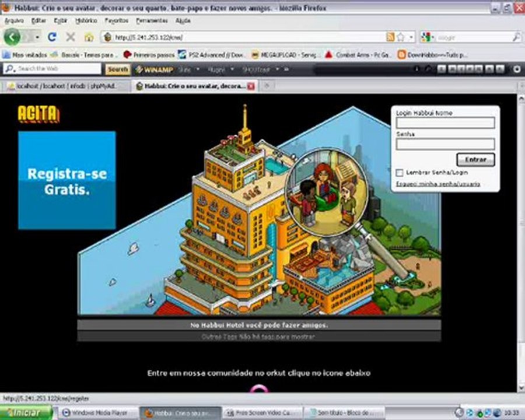Screen dimensions: 525x420
Task: Click the Acita logo
Action: (38, 114)
